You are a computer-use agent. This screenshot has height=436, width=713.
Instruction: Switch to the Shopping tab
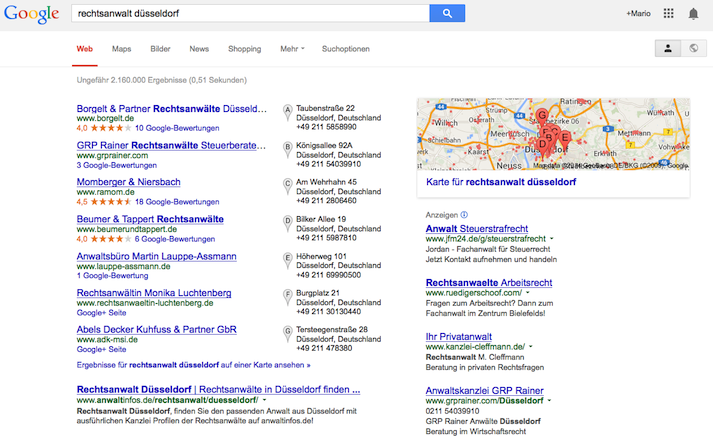tap(245, 49)
